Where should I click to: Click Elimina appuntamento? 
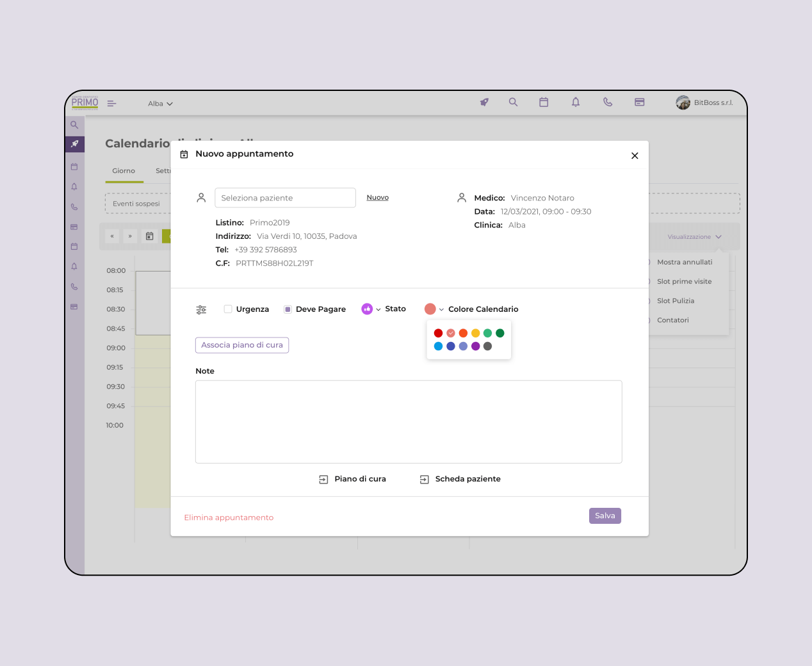(x=229, y=517)
